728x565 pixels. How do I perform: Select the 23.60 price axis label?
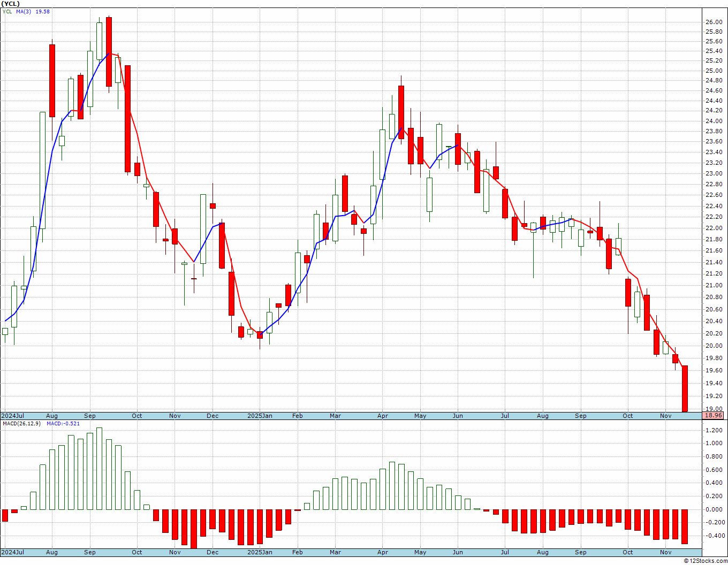coord(714,142)
